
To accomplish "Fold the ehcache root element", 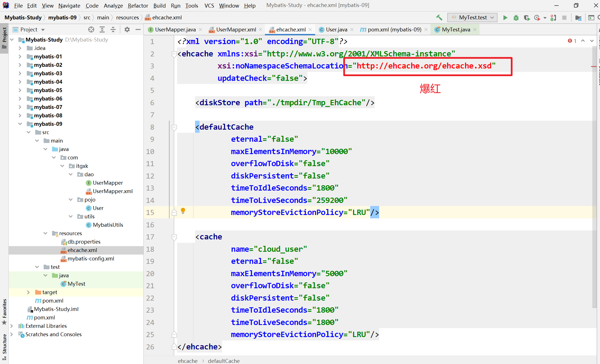I will tap(174, 54).
